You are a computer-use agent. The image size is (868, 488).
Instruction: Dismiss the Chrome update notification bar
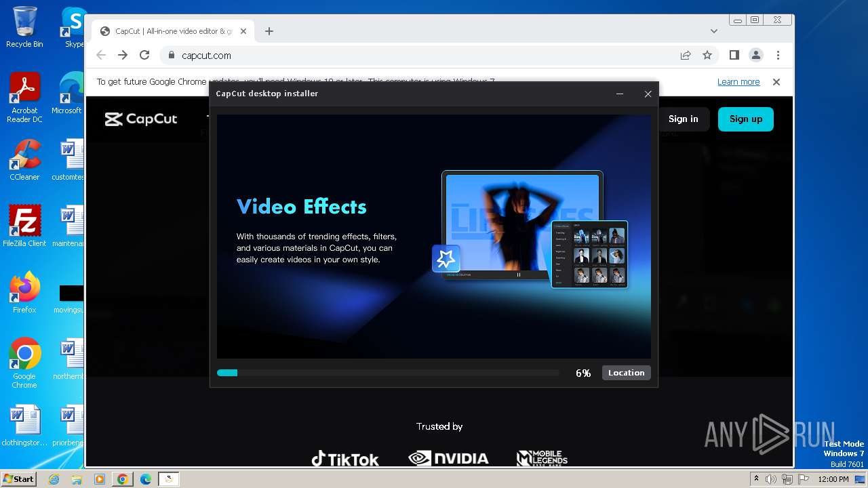point(776,82)
